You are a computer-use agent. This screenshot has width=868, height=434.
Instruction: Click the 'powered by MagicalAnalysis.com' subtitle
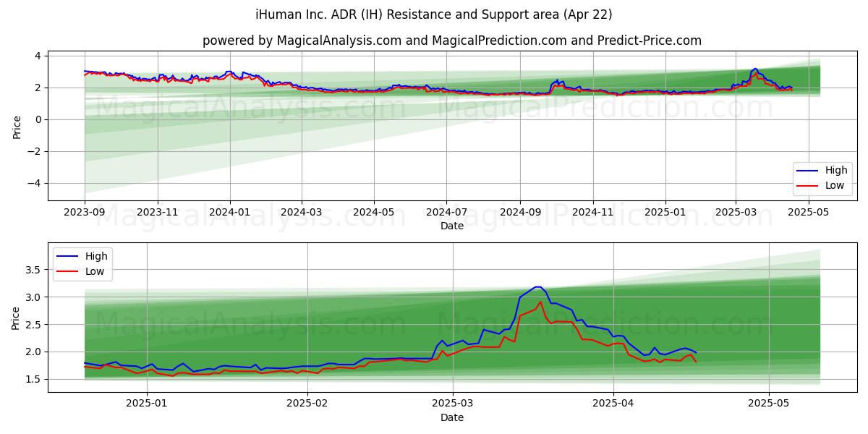click(452, 41)
